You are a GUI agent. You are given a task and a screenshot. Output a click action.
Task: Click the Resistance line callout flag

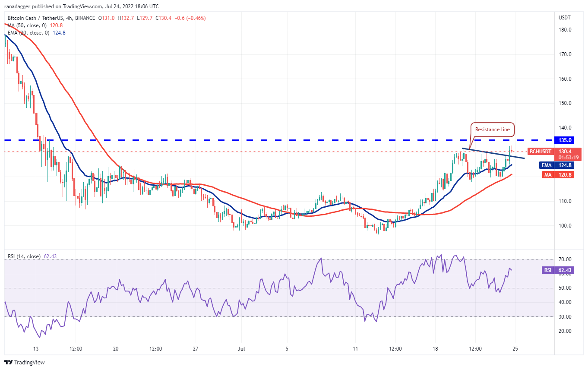(x=492, y=130)
